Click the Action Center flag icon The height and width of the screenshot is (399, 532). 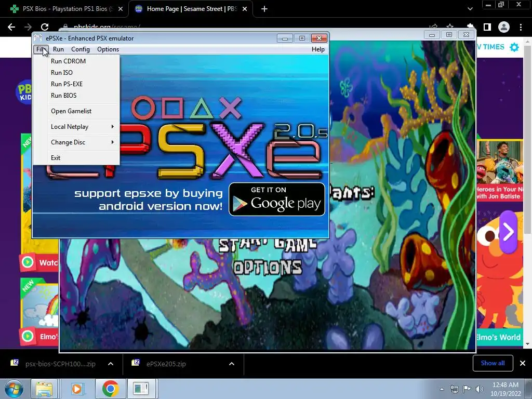[467, 389]
